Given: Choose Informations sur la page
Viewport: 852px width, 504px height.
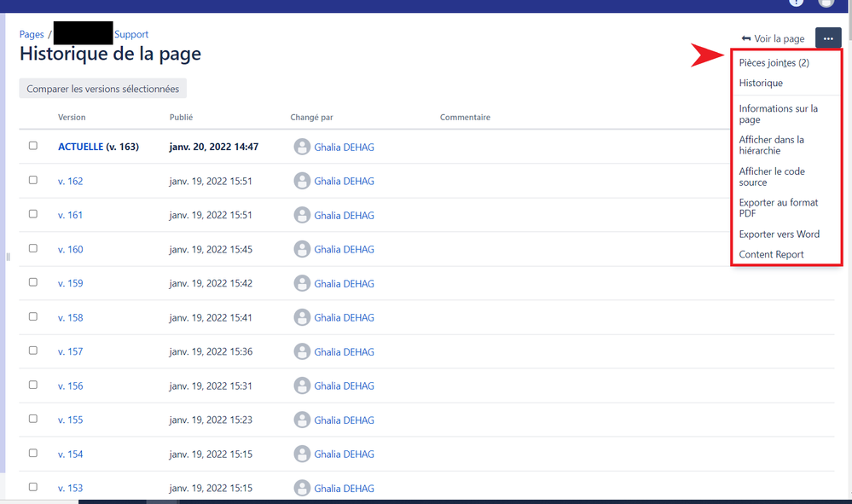Looking at the screenshot, I should click(778, 114).
